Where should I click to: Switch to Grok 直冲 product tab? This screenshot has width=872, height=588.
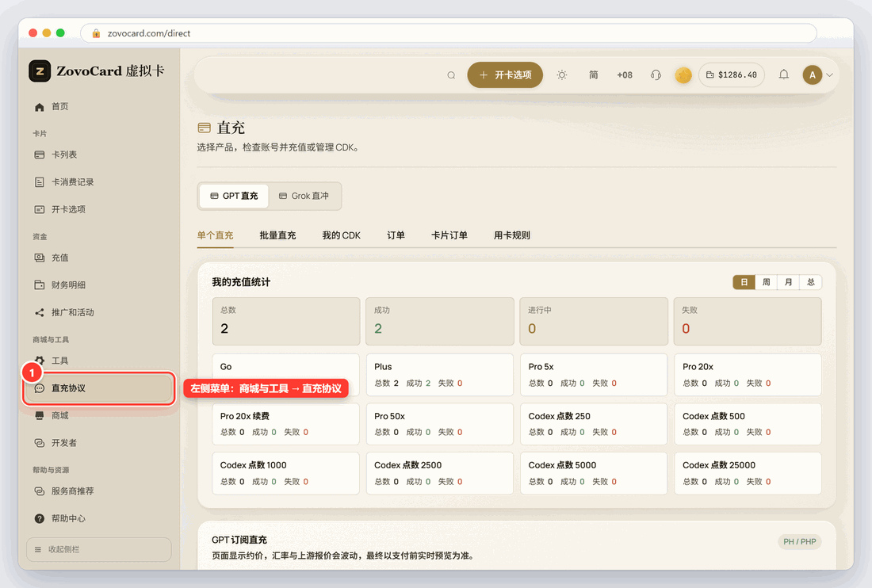[304, 196]
